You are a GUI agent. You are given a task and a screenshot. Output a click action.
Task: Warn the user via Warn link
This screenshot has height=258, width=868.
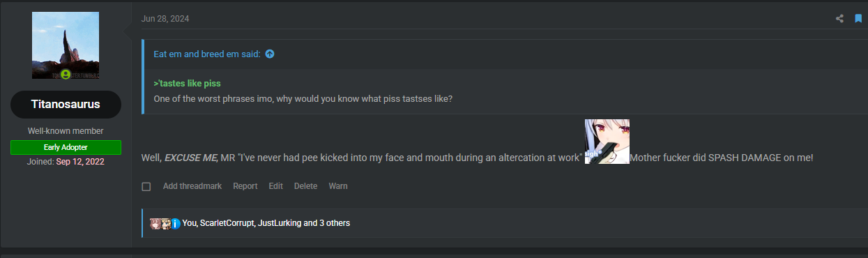pyautogui.click(x=338, y=186)
